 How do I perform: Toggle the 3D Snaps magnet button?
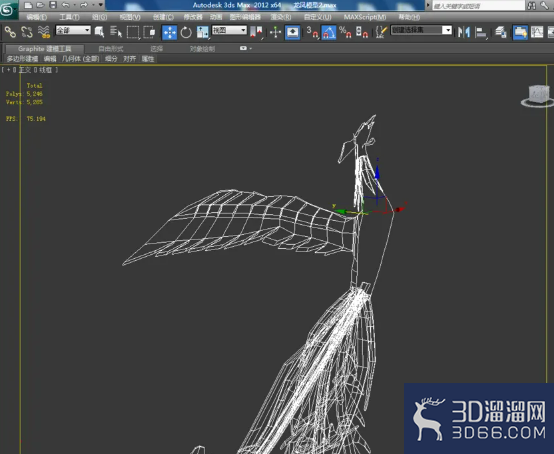(312, 32)
